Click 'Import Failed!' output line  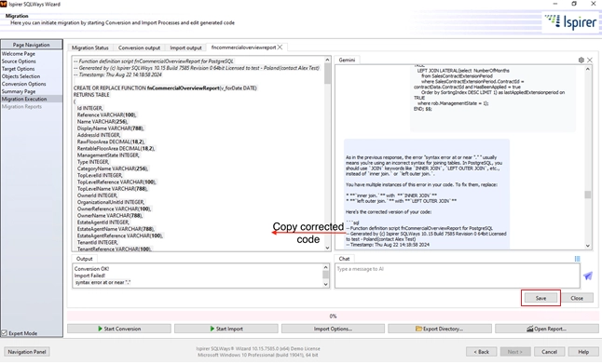coord(89,276)
